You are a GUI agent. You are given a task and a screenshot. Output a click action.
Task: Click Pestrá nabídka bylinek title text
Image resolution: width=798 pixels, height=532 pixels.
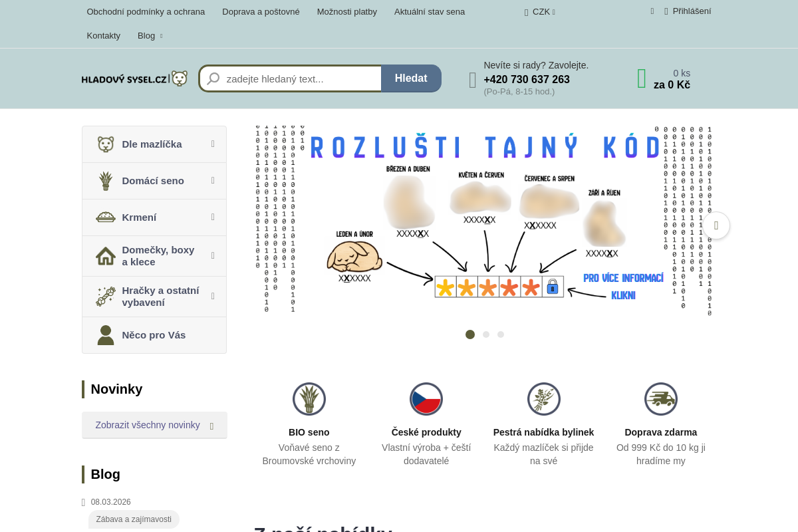pos(544,432)
